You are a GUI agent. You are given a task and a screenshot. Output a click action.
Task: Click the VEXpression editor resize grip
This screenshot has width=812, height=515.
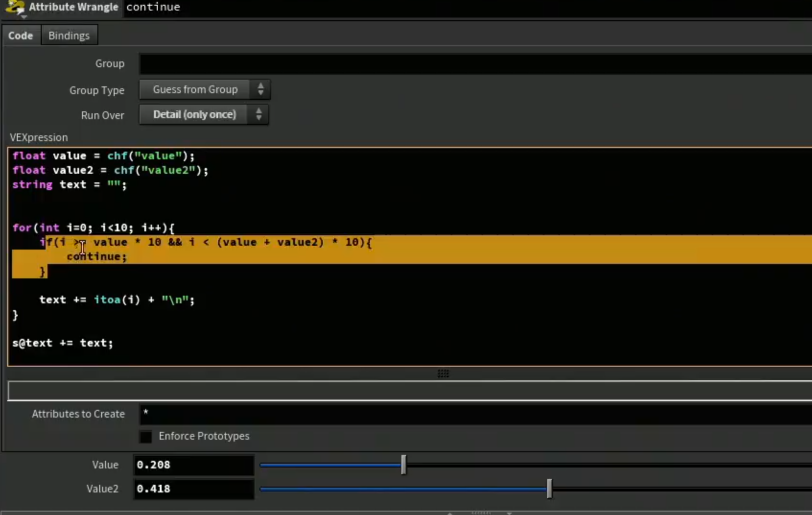(x=443, y=373)
